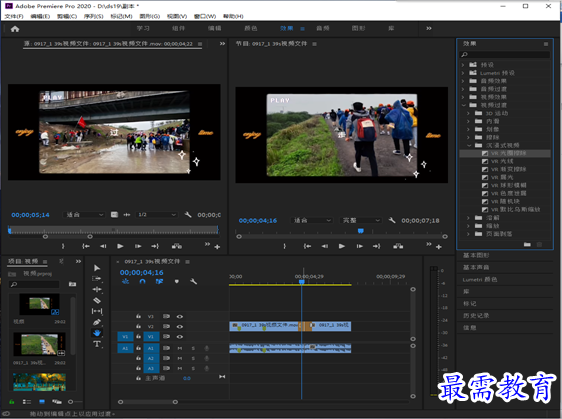Open the Edit (E) menu
The width and height of the screenshot is (562, 419).
tap(40, 16)
